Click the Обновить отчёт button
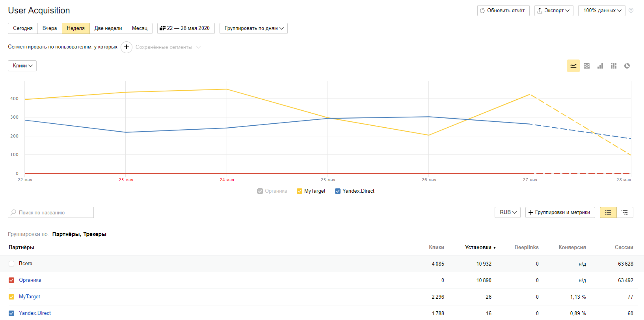The width and height of the screenshot is (644, 320). pos(502,11)
